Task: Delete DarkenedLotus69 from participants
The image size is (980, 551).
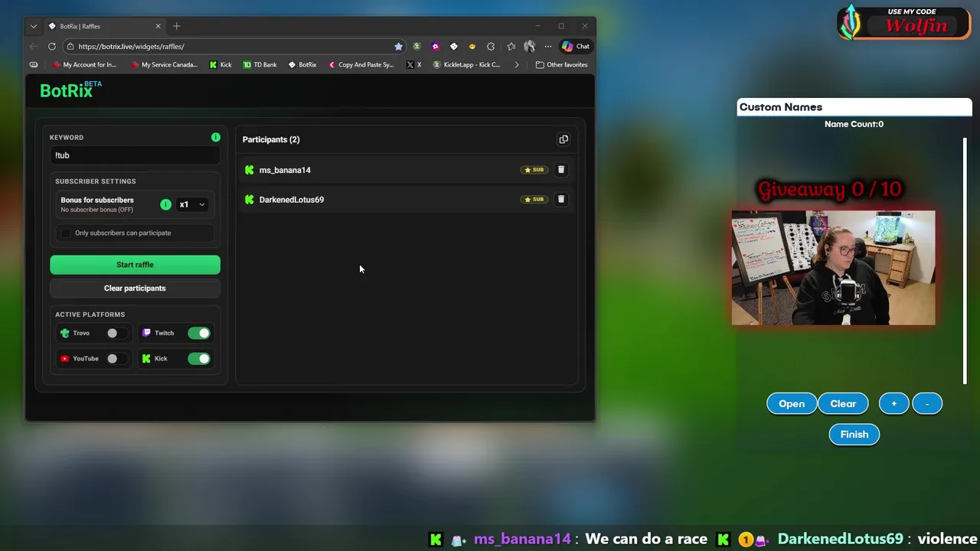Action: 561,199
